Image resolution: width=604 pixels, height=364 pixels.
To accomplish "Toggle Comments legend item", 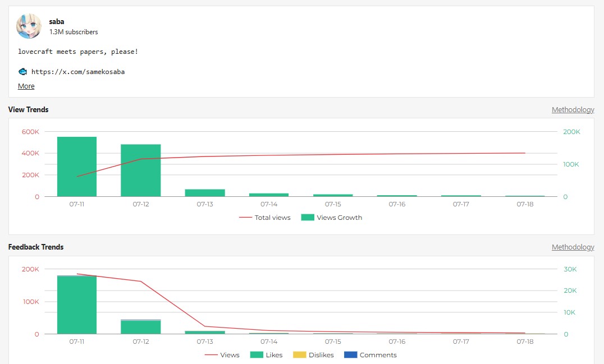I will tap(370, 355).
